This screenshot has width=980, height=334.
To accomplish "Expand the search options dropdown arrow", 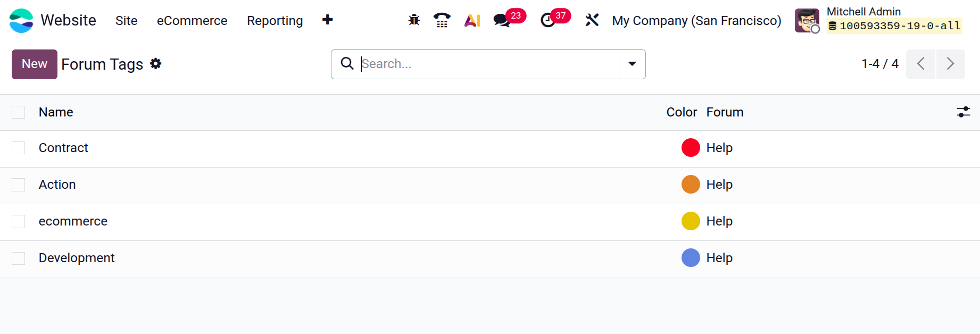I will point(632,64).
